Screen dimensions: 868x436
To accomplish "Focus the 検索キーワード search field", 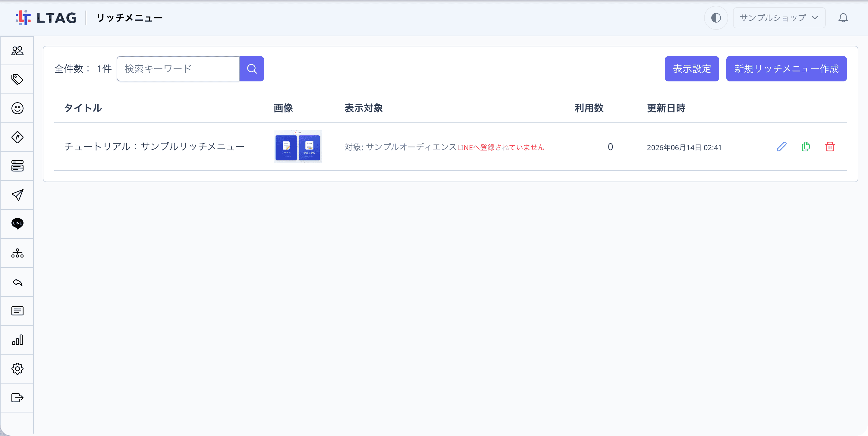I will point(178,69).
